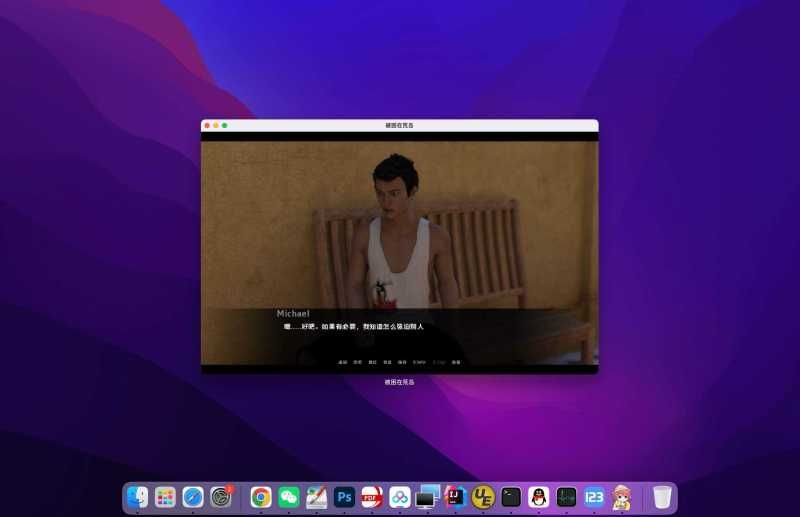The width and height of the screenshot is (800, 517).
Task: Click the Michael speaker name label
Action: tap(293, 313)
